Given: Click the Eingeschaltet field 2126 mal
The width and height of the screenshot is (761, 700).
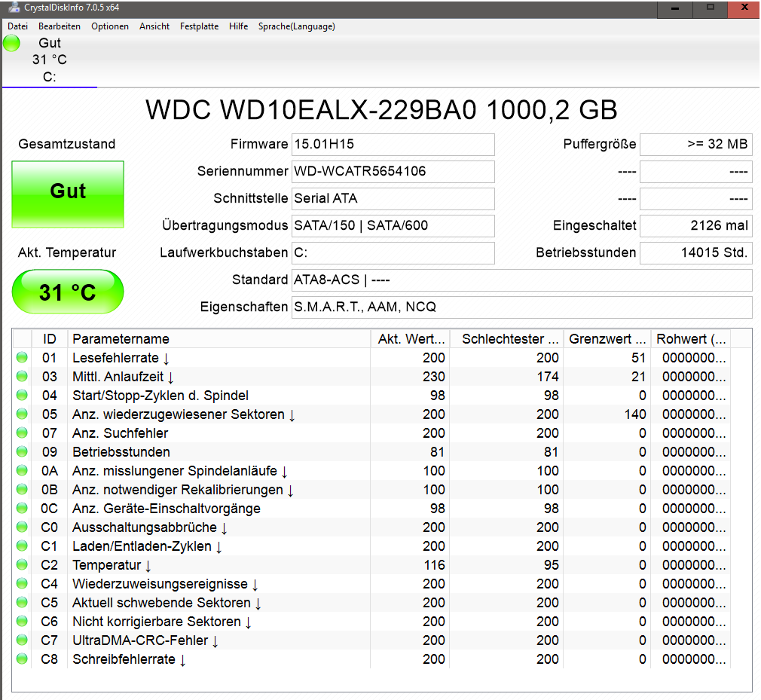Looking at the screenshot, I should 696,226.
